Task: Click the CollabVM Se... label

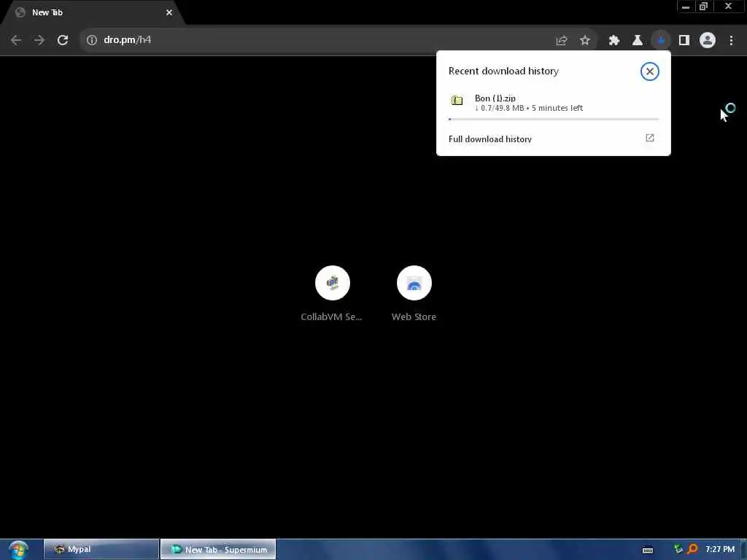Action: [331, 316]
